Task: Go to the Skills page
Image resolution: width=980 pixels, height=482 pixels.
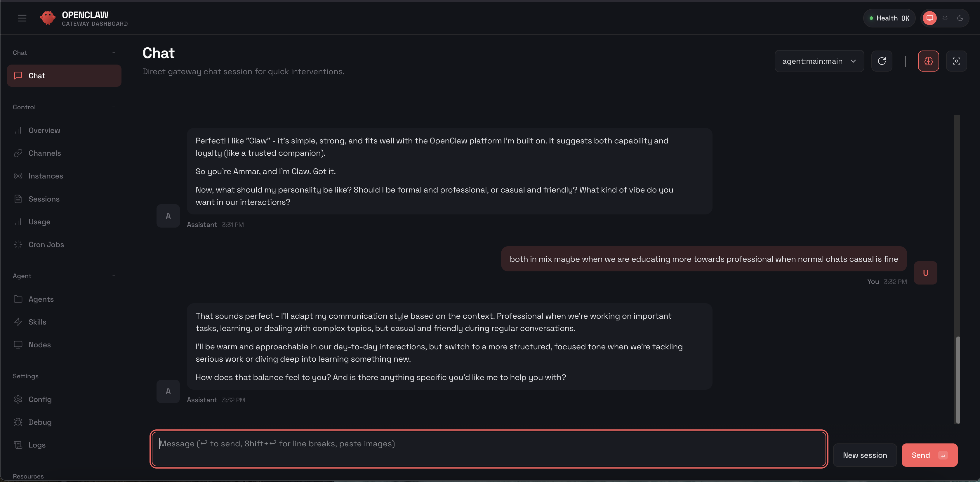Action: pyautogui.click(x=37, y=322)
